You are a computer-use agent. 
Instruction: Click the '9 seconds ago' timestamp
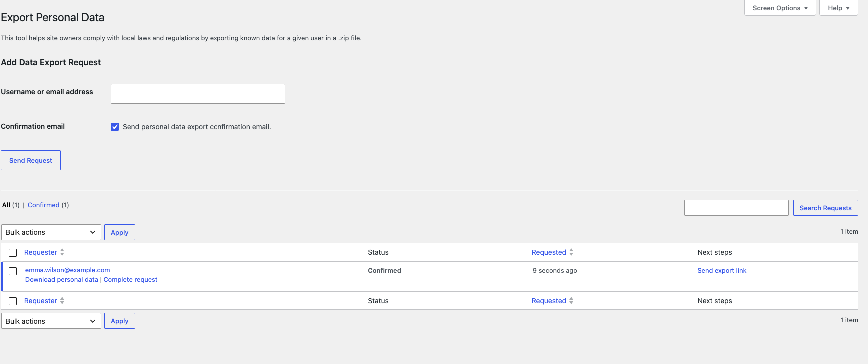point(555,271)
